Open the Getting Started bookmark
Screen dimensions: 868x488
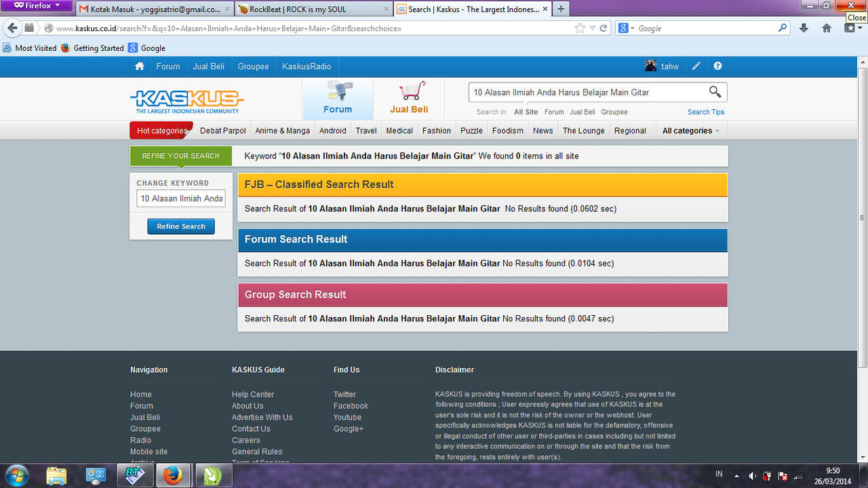click(x=92, y=48)
